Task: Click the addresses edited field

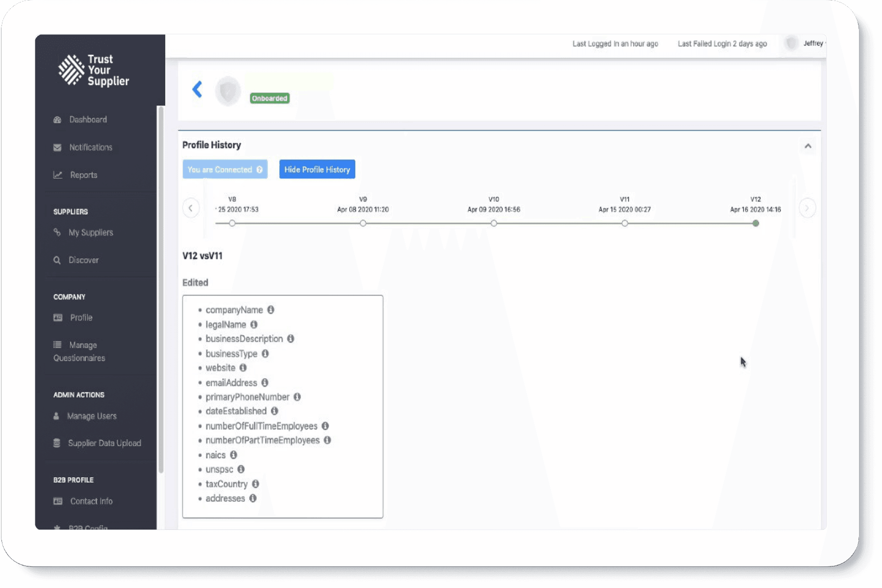Action: tap(225, 498)
